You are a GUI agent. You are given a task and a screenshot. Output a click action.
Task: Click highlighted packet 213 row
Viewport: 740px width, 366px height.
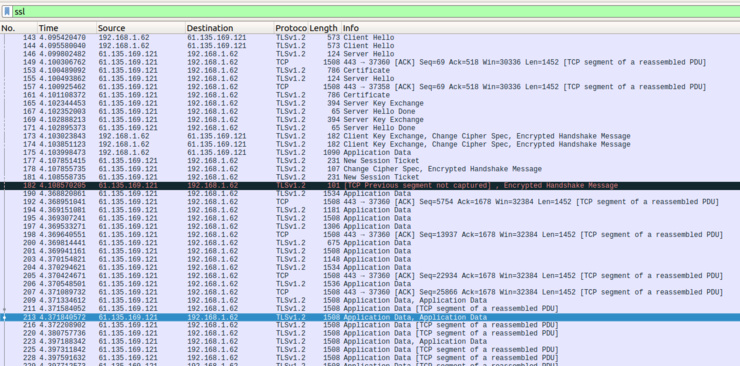(x=370, y=317)
